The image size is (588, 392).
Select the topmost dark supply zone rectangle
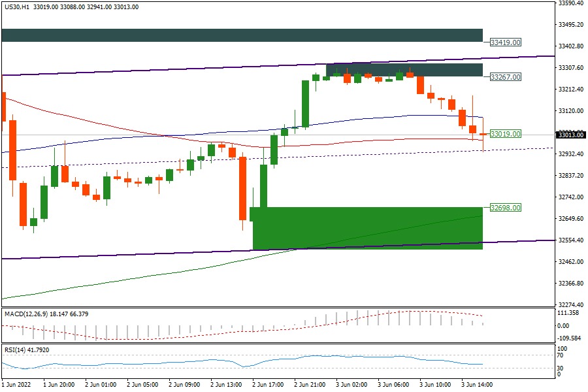[242, 35]
